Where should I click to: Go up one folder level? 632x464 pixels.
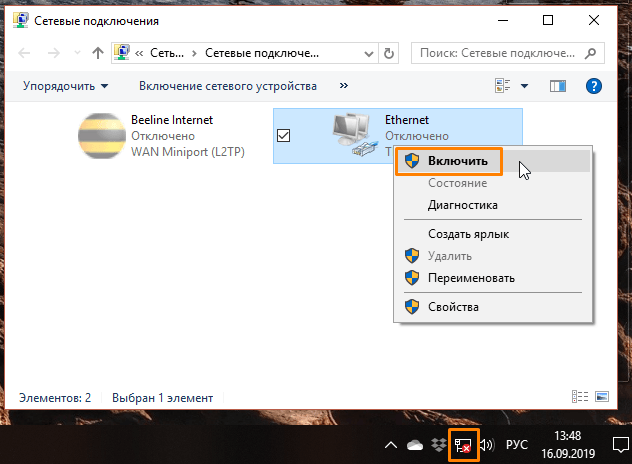point(98,53)
